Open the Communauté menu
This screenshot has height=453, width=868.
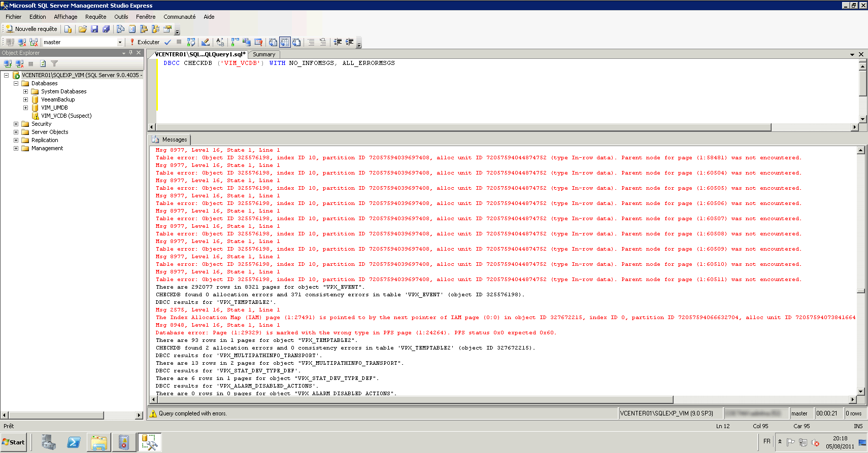point(179,17)
